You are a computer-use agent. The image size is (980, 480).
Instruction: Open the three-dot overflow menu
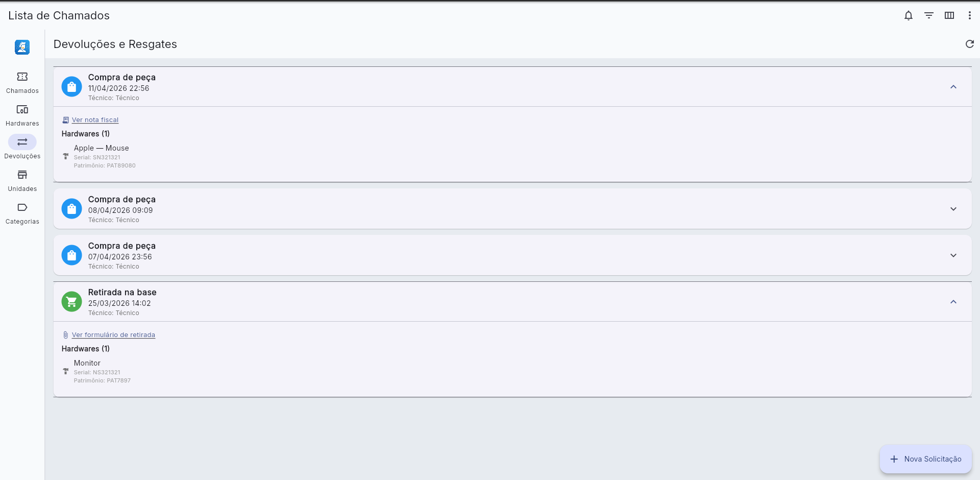(970, 15)
